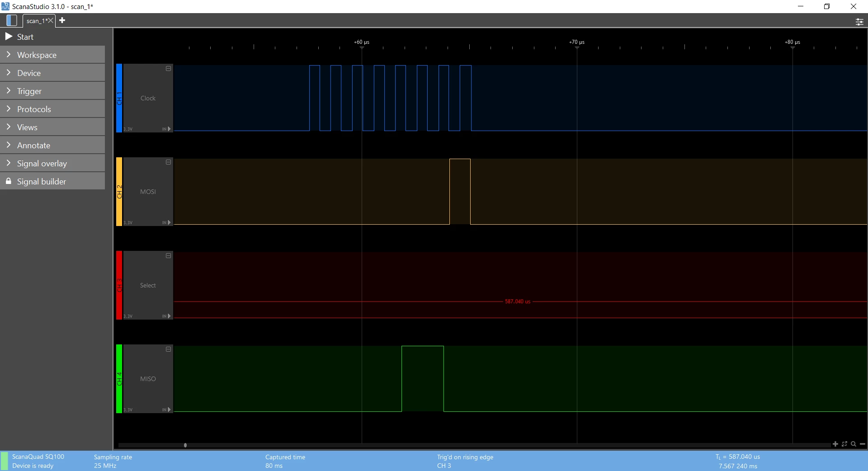Collapse the Clock channel with minus box
The image size is (868, 471).
coord(169,69)
